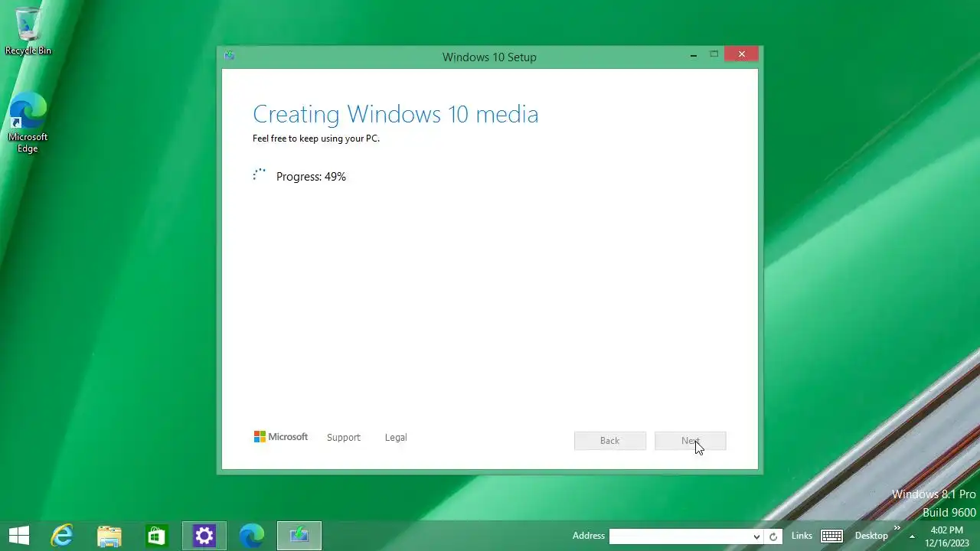Expand the Desktop toolbar chevron
Image resolution: width=980 pixels, height=551 pixels.
(x=897, y=529)
